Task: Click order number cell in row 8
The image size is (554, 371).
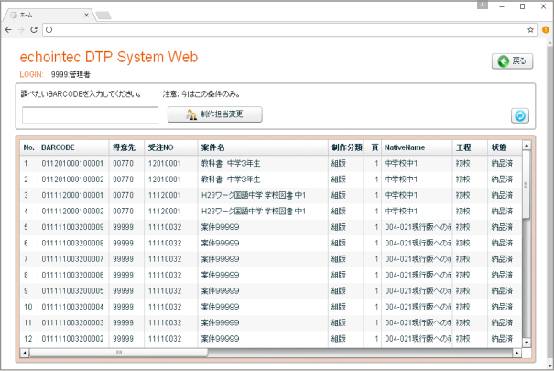Action: pos(171,275)
